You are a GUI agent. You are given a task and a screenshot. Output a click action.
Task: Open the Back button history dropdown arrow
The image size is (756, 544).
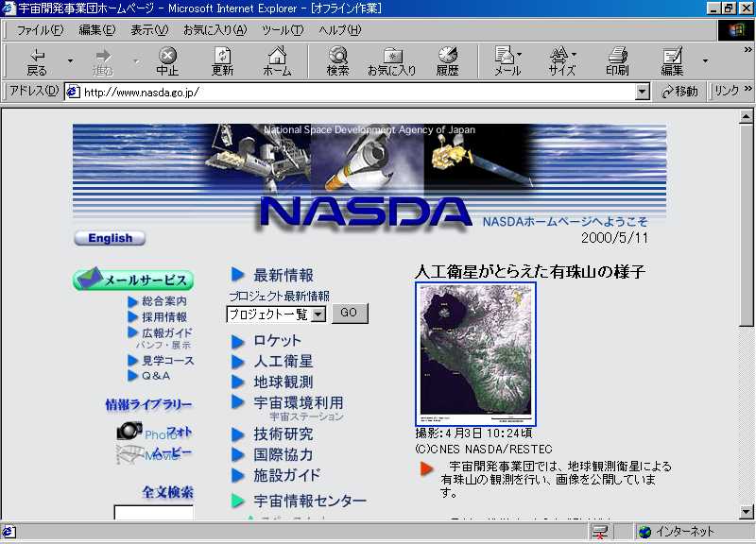click(x=70, y=61)
